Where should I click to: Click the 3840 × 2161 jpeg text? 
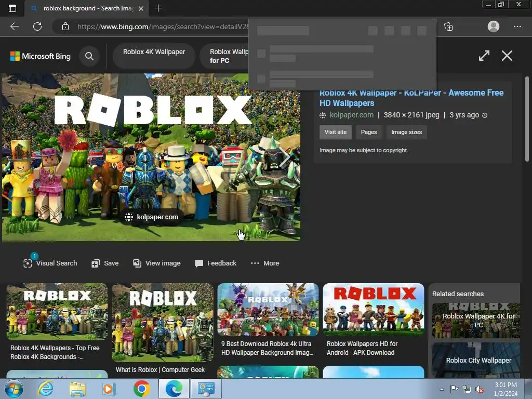click(x=411, y=115)
